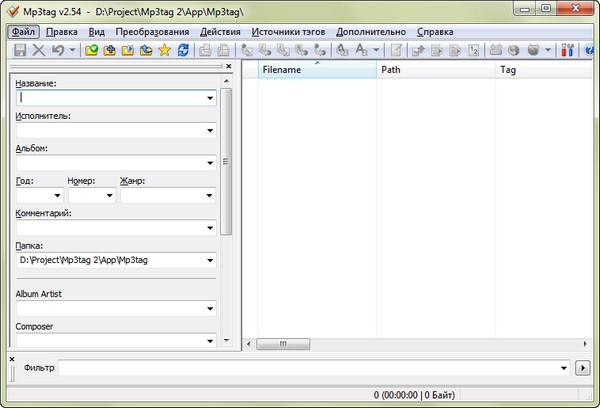This screenshot has height=408, width=600.
Task: Open the Действия menu
Action: click(220, 32)
